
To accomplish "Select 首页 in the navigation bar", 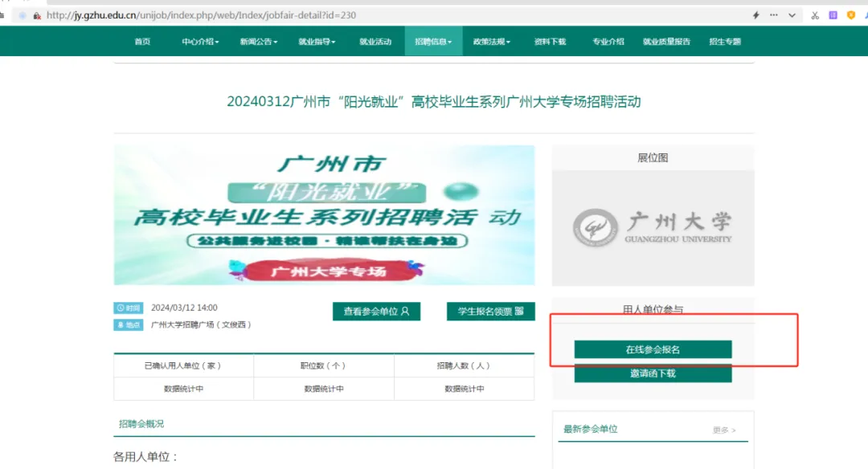I will tap(142, 41).
